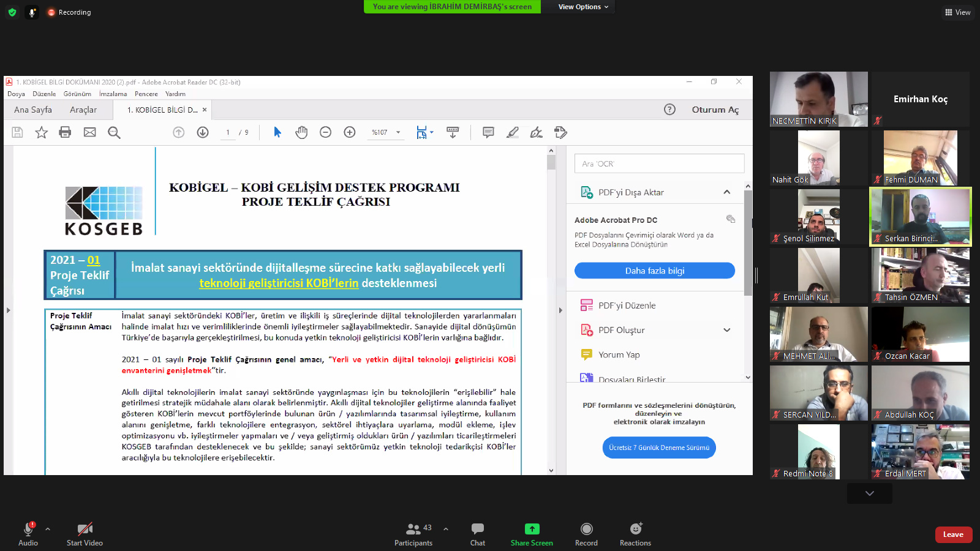Click the add comment note icon

[488, 132]
